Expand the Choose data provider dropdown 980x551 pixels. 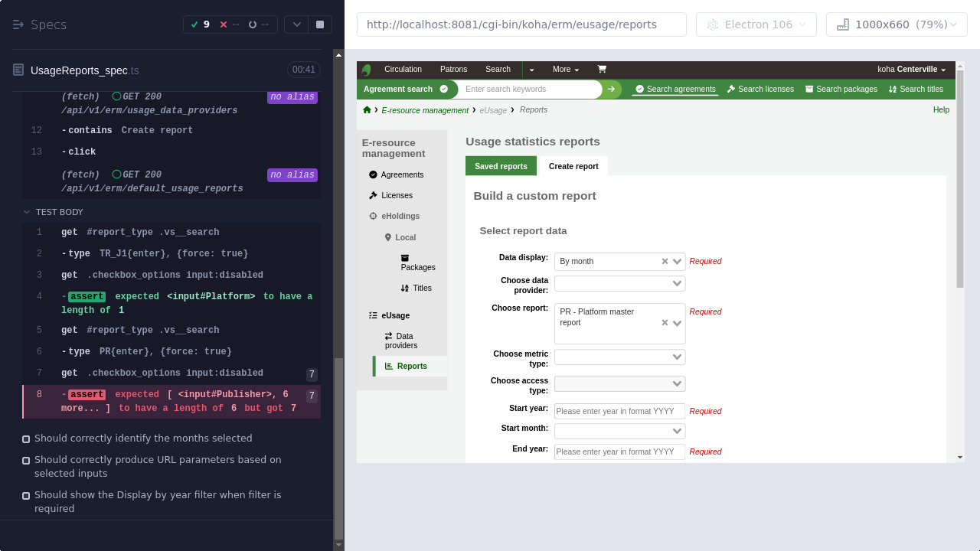(677, 284)
